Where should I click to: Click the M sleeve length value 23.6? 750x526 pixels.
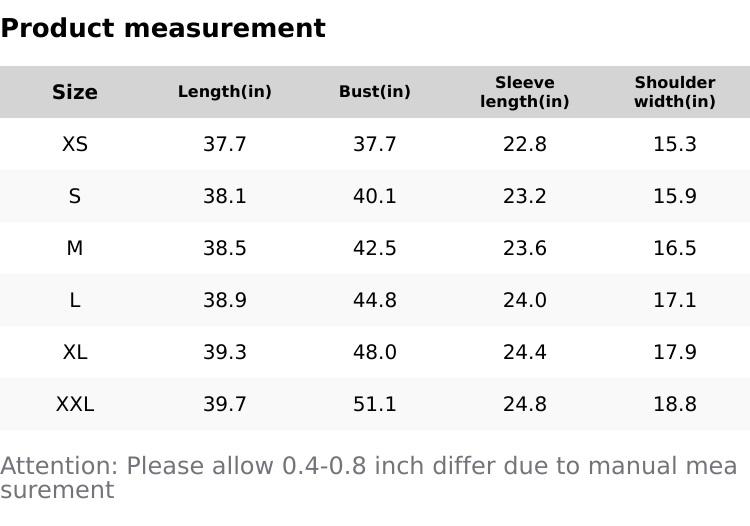(x=525, y=248)
